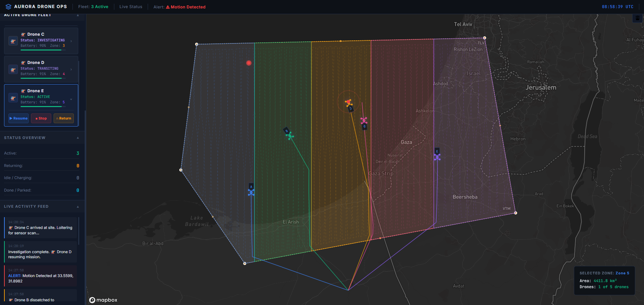Click the Fleet: 3 Active indicator
The width and height of the screenshot is (644, 305).
pyautogui.click(x=93, y=7)
